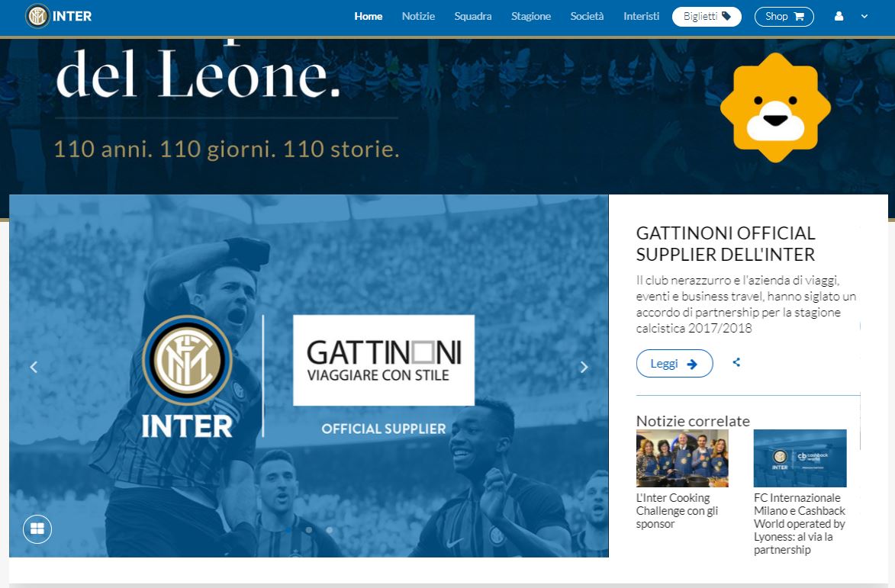Image resolution: width=895 pixels, height=588 pixels.
Task: Expand the header dropdown chevron
Action: 864,17
